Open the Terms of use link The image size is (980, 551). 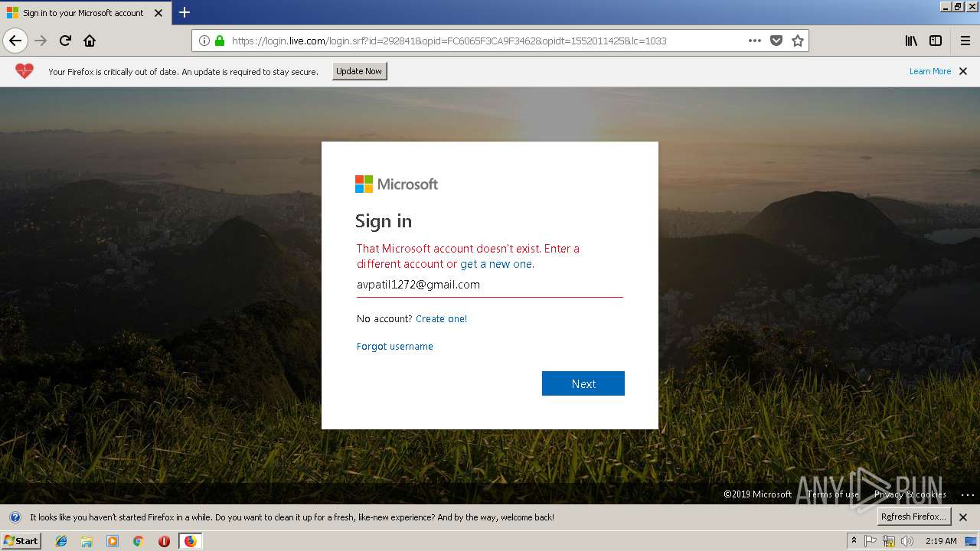pyautogui.click(x=833, y=494)
